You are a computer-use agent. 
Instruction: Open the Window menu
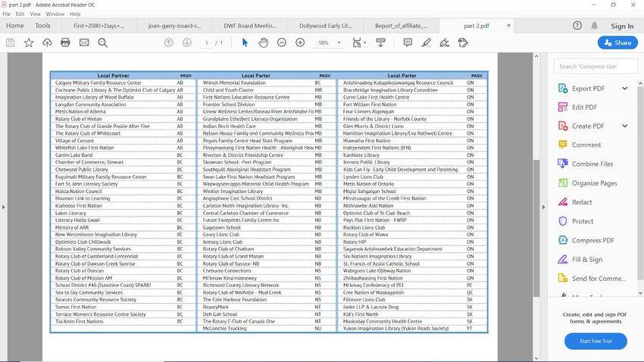tap(55, 14)
